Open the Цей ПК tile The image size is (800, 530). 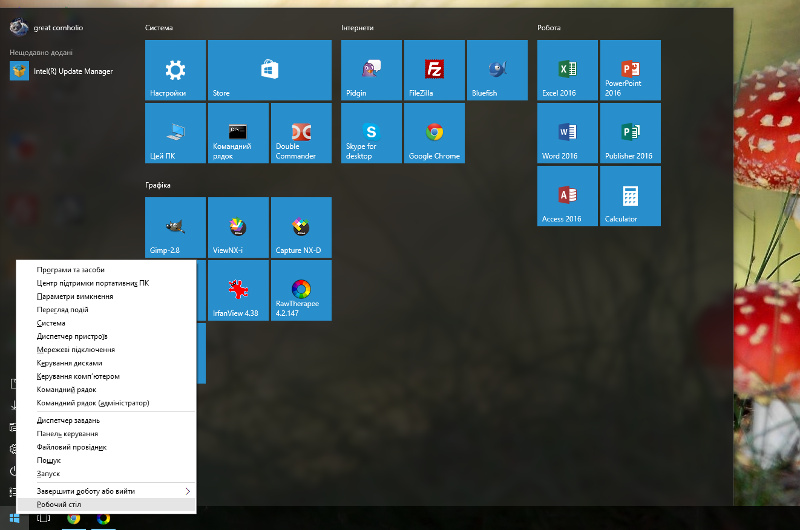click(176, 133)
